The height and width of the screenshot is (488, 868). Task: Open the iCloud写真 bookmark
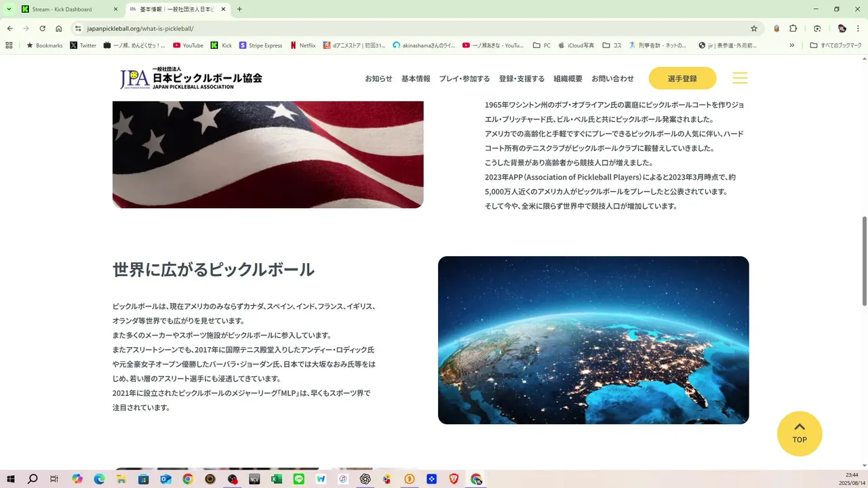point(576,45)
